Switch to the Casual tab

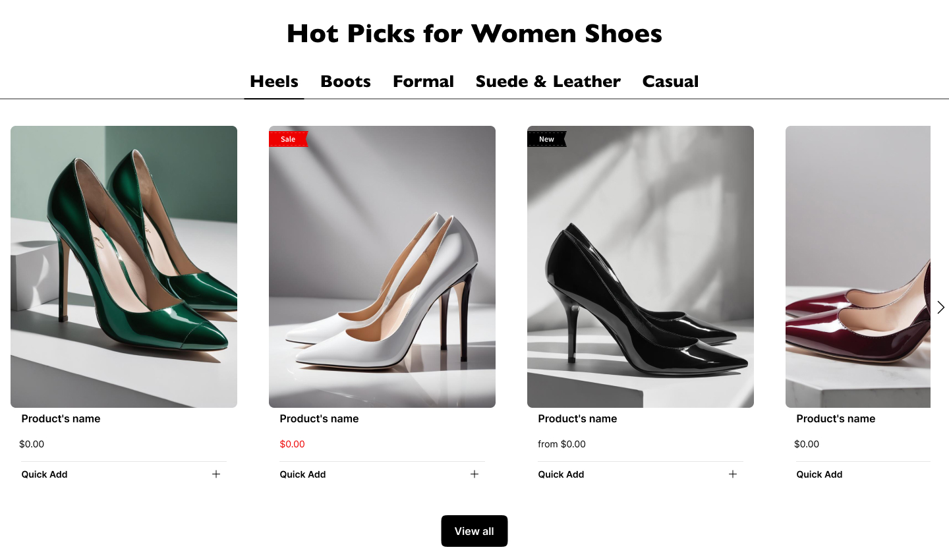670,82
